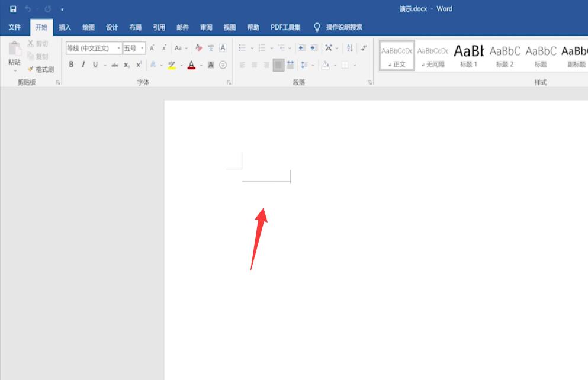This screenshot has height=380, width=588.
Task: Toggle Bold formatting
Action: [x=71, y=65]
